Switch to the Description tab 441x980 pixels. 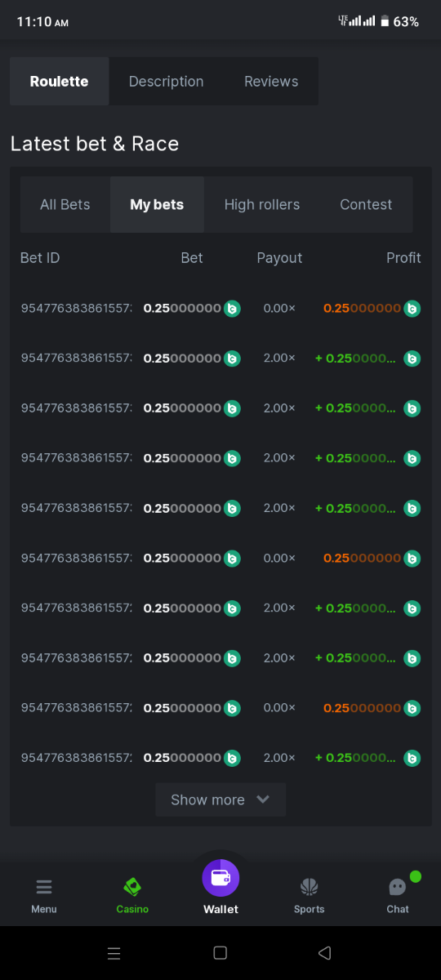[167, 82]
